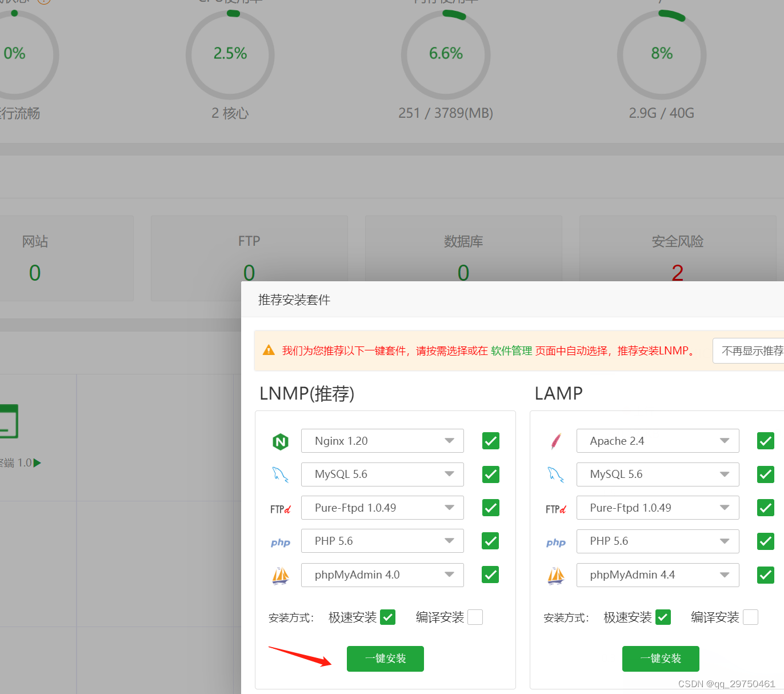784x694 pixels.
Task: Uncheck the phpMyAdmin 4.4 checkbox
Action: click(x=766, y=575)
